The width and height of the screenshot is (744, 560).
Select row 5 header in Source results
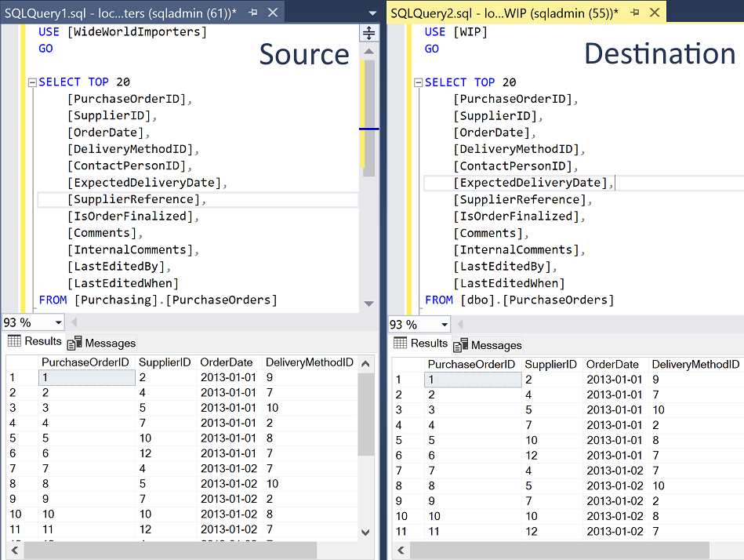(x=22, y=438)
